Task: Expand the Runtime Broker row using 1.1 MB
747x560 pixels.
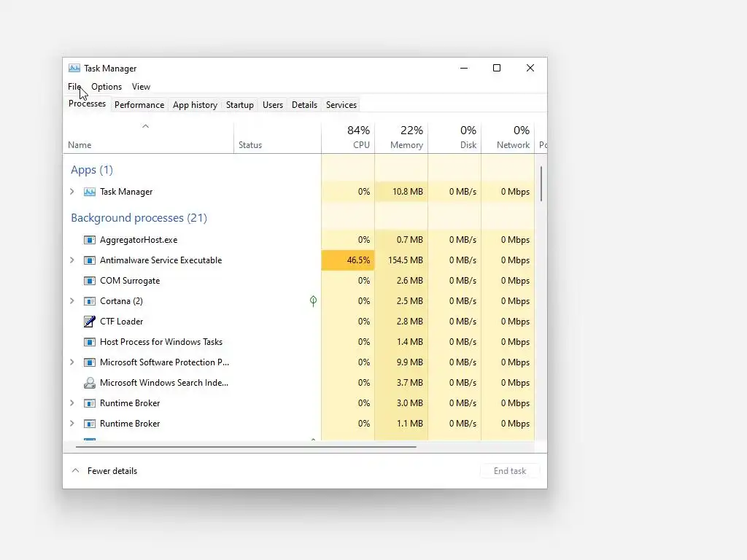Action: point(72,424)
